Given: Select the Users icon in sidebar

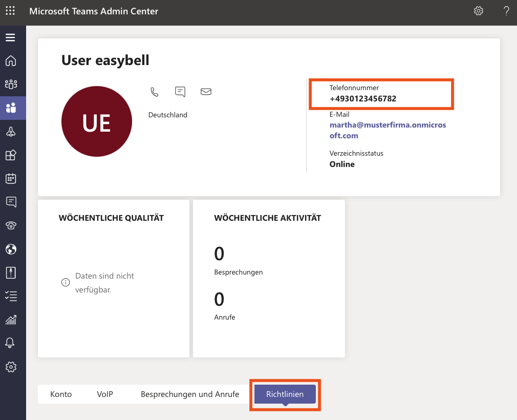Looking at the screenshot, I should click(11, 108).
